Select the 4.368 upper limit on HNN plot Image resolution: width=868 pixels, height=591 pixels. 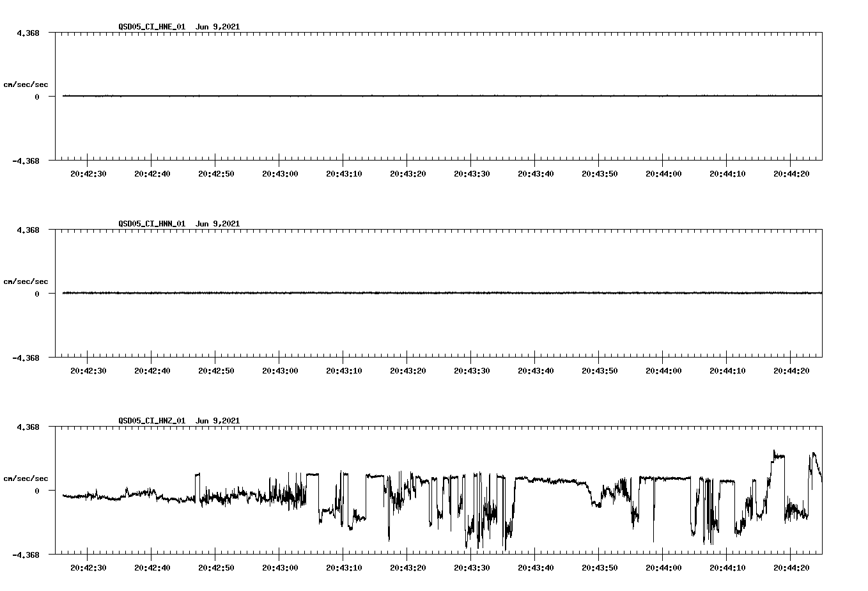pos(28,230)
